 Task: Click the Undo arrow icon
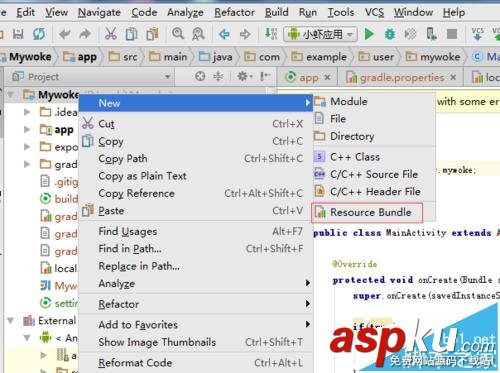[x=65, y=34]
